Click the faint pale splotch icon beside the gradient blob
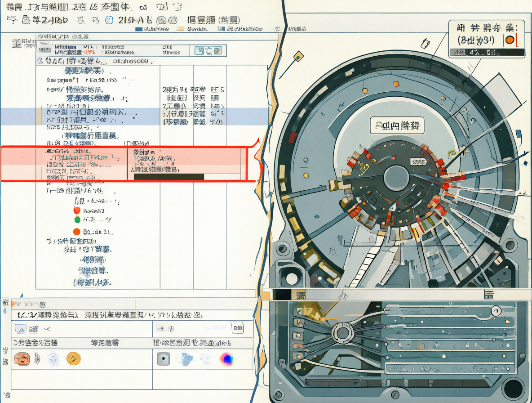Image resolution: width=532 pixels, height=403 pixels. pyautogui.click(x=206, y=359)
